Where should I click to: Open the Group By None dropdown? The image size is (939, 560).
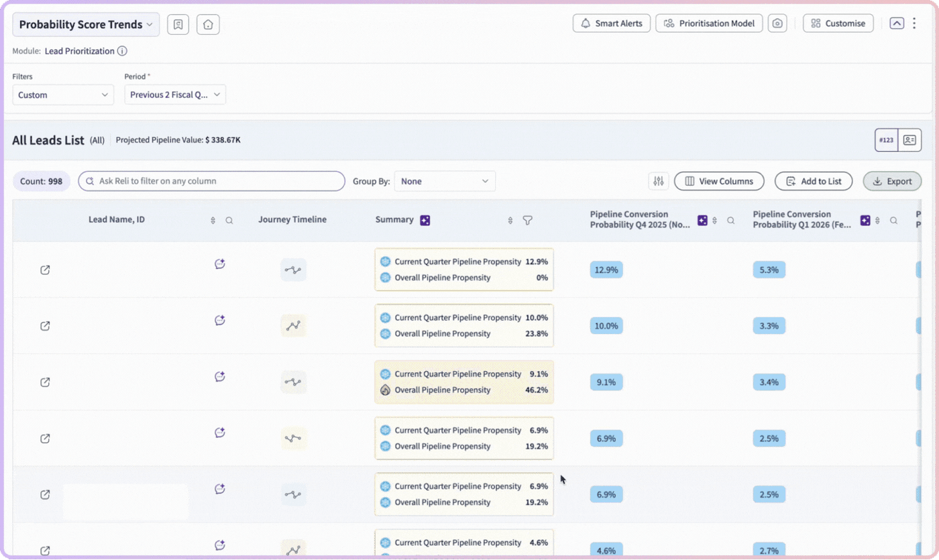pyautogui.click(x=445, y=181)
